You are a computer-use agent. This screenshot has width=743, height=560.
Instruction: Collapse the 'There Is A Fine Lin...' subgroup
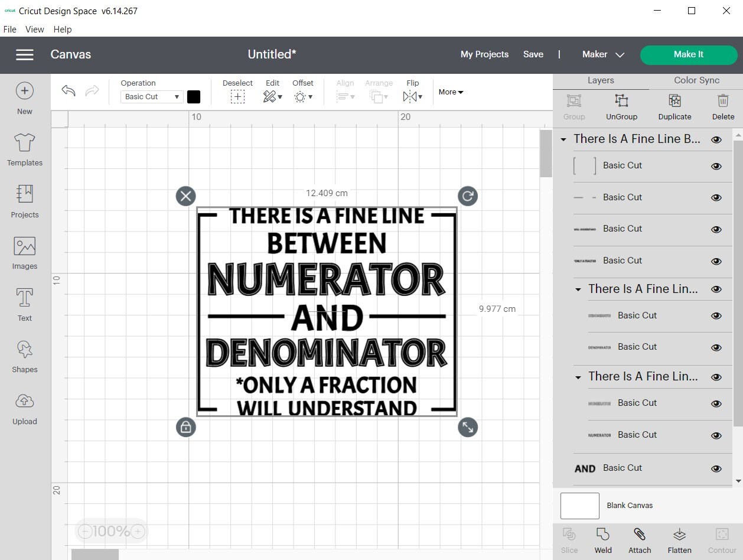(x=577, y=289)
